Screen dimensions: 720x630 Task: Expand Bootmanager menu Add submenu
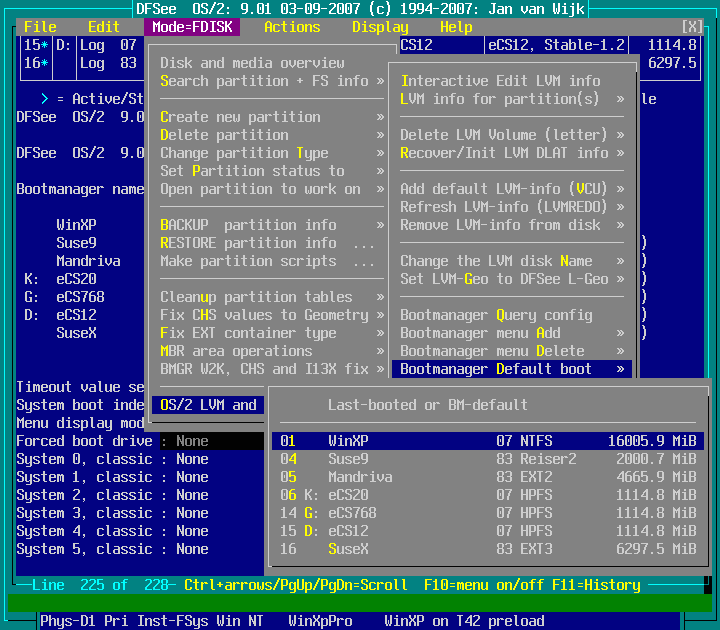click(x=511, y=333)
